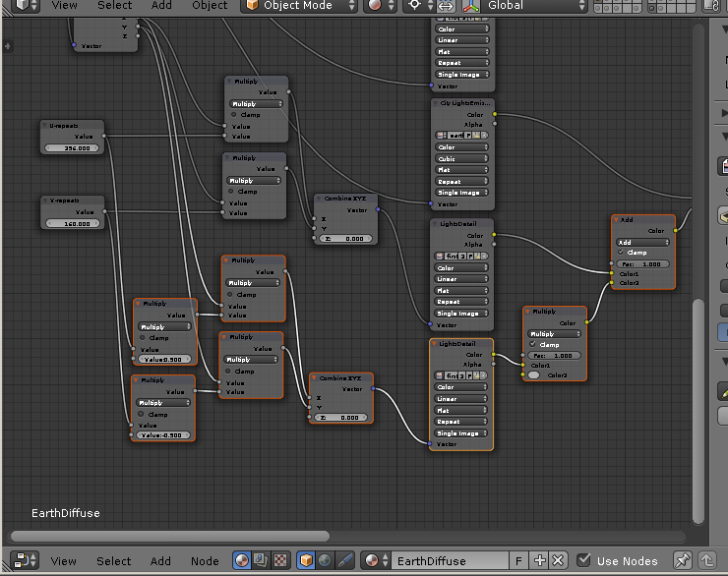The image size is (728, 576).
Task: Open 3D View's editor type selector
Action: click(25, 6)
